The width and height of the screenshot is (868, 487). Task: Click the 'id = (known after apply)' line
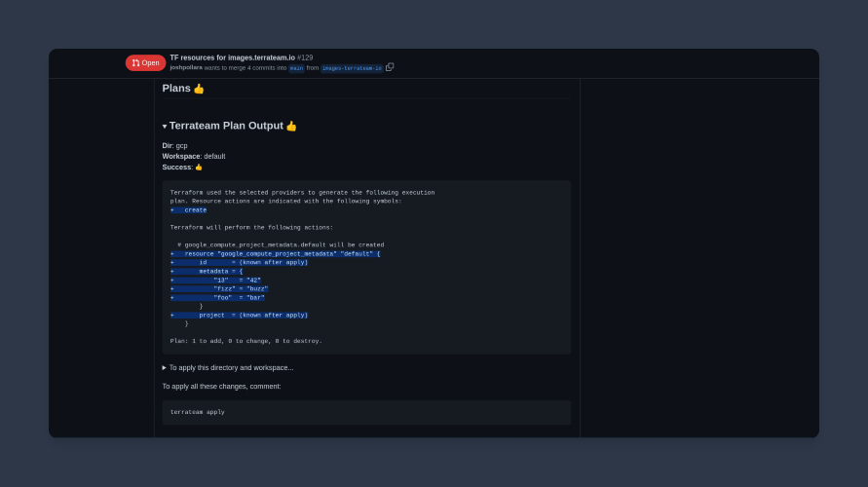coord(239,262)
